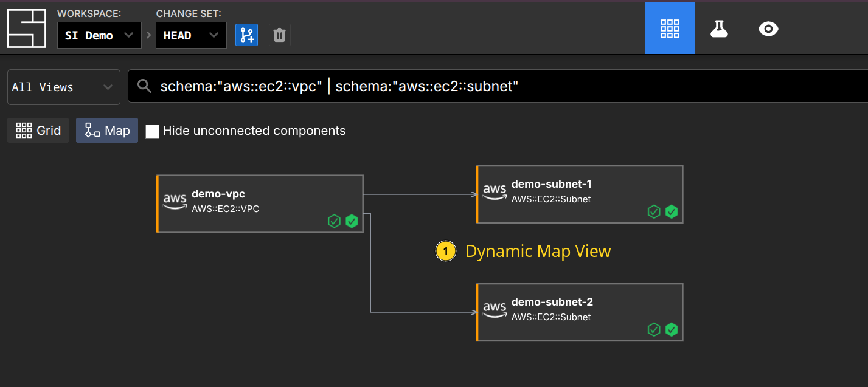Viewport: 868px width, 387px height.
Task: Open the grid components view icon
Action: pyautogui.click(x=669, y=29)
